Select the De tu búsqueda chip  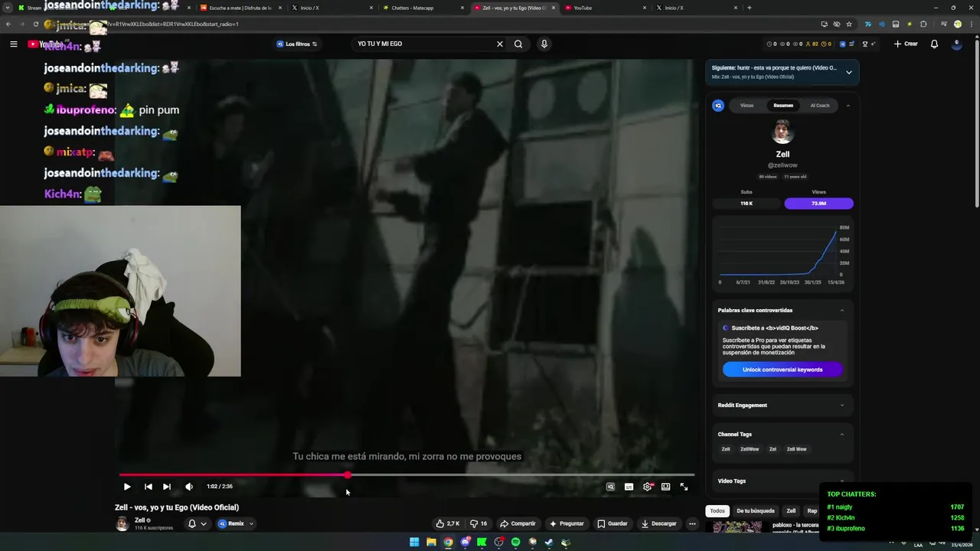(x=756, y=510)
